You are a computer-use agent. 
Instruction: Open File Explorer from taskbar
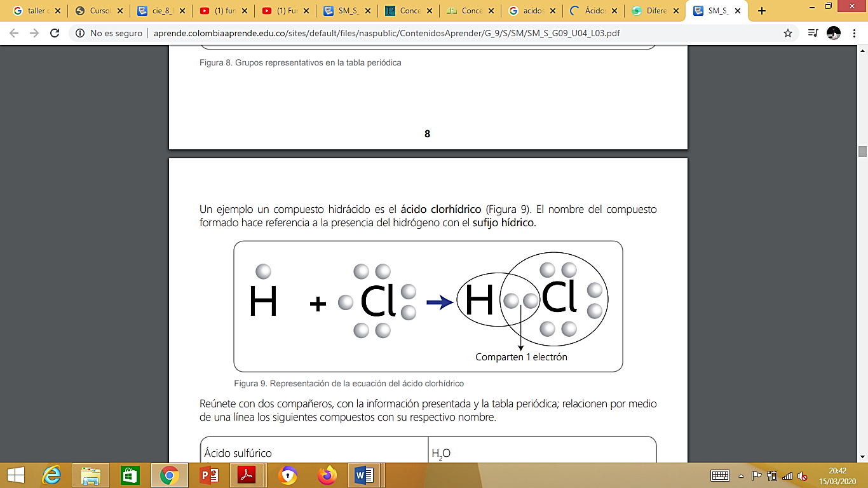coord(91,475)
